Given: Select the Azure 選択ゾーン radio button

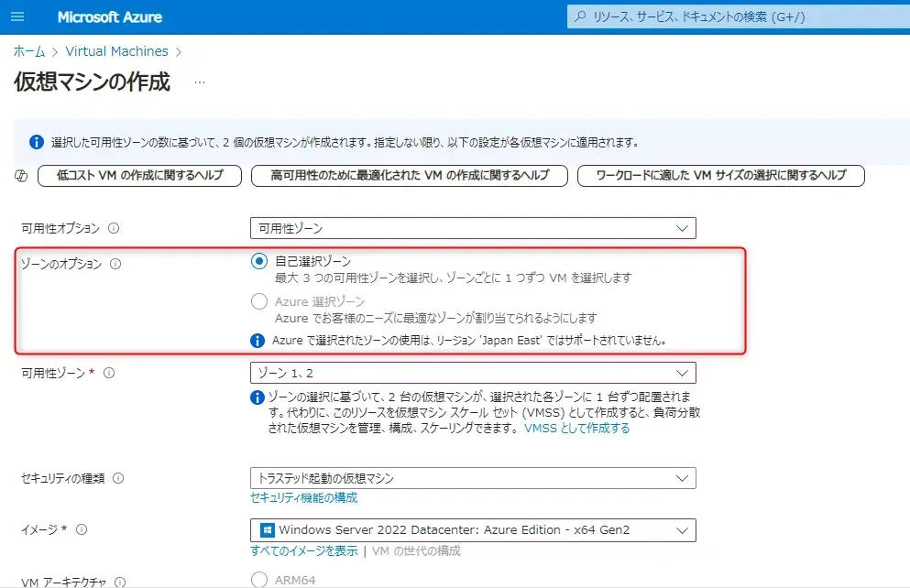Looking at the screenshot, I should click(x=259, y=301).
